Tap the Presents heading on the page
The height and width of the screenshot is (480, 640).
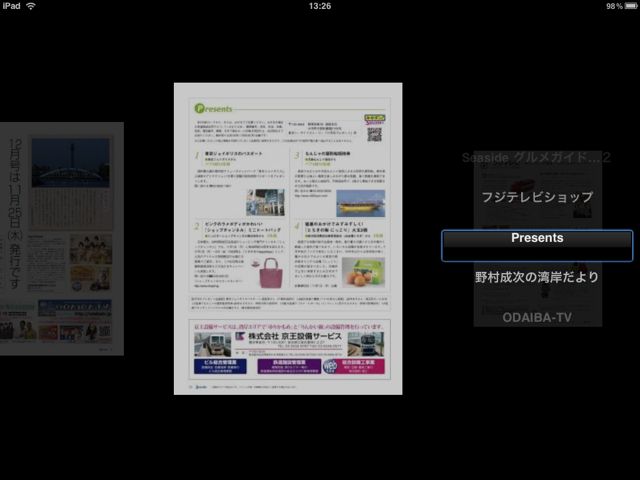pos(213,109)
